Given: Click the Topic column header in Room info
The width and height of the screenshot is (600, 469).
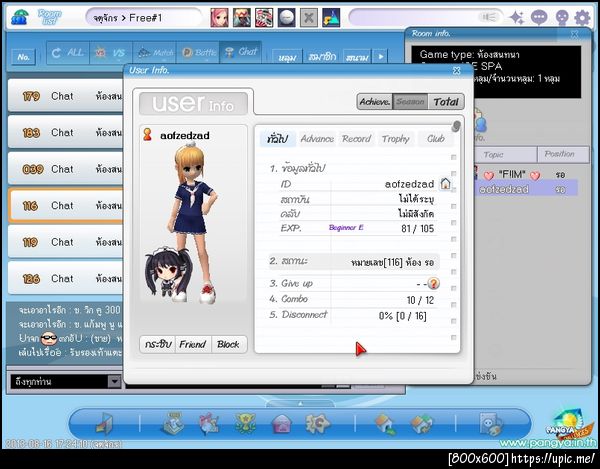Looking at the screenshot, I should [x=504, y=155].
